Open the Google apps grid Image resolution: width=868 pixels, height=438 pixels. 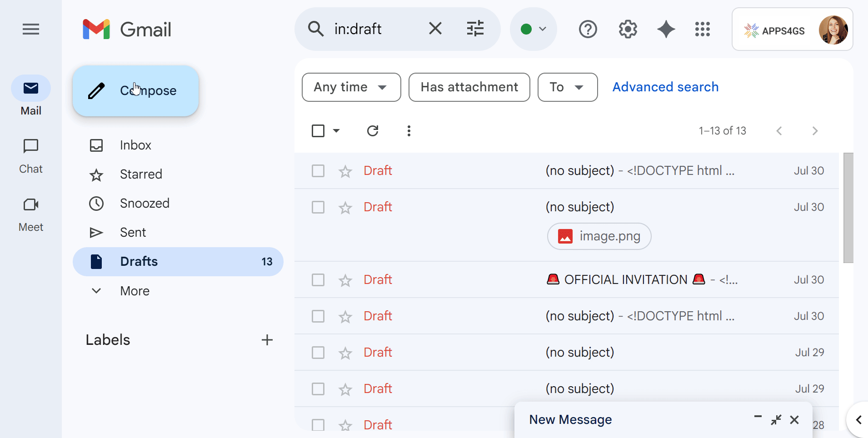[x=703, y=30]
